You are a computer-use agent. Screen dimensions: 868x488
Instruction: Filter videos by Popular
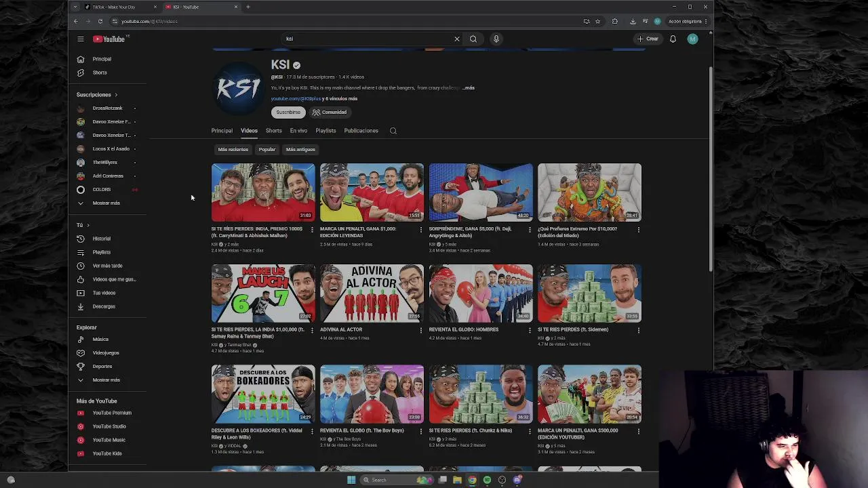point(267,149)
